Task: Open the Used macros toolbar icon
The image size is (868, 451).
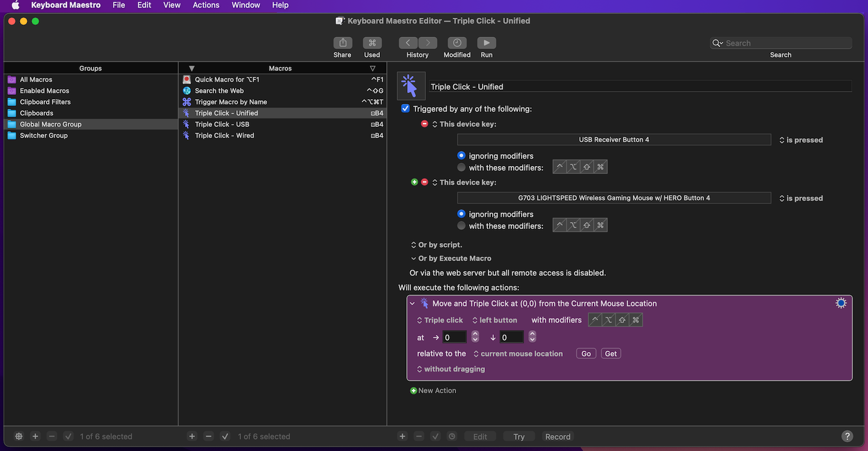Action: point(372,43)
